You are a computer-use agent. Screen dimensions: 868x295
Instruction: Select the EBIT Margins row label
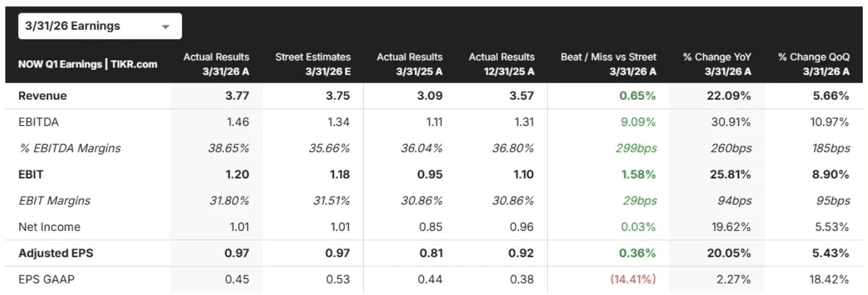[x=54, y=200]
